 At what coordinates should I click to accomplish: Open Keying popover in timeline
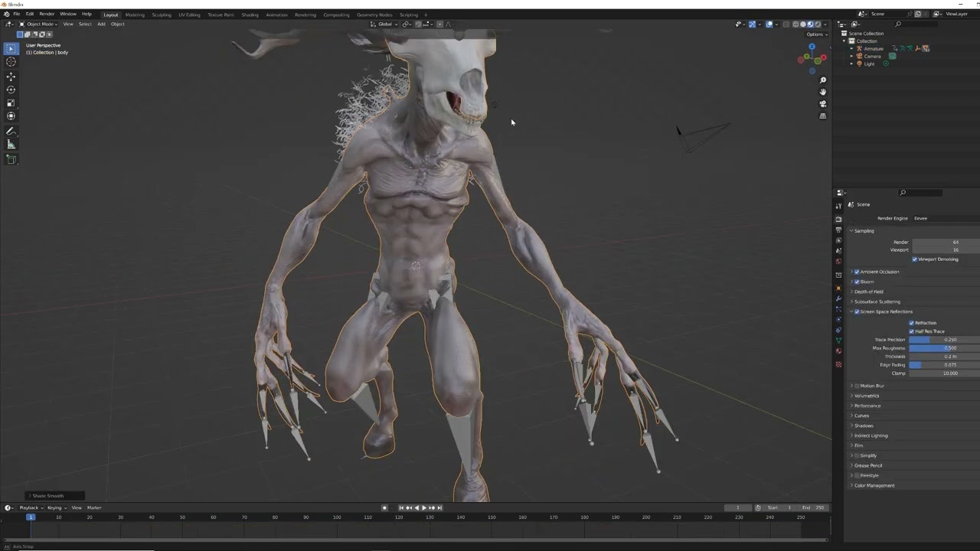56,507
